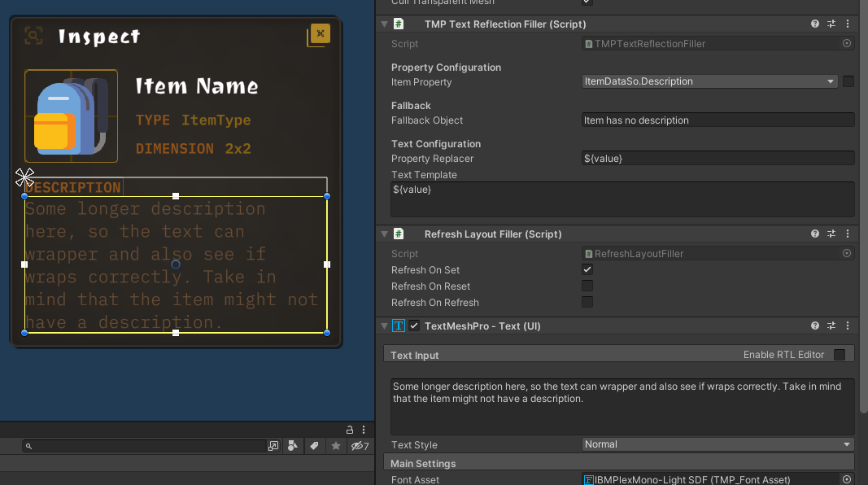
Task: Click the TMPTextReflectionFiller script reference
Action: click(710, 43)
